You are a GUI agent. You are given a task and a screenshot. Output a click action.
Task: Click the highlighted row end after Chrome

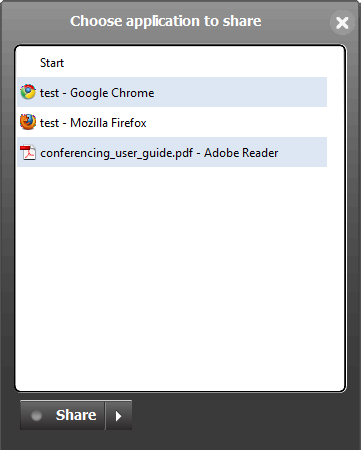(240, 92)
